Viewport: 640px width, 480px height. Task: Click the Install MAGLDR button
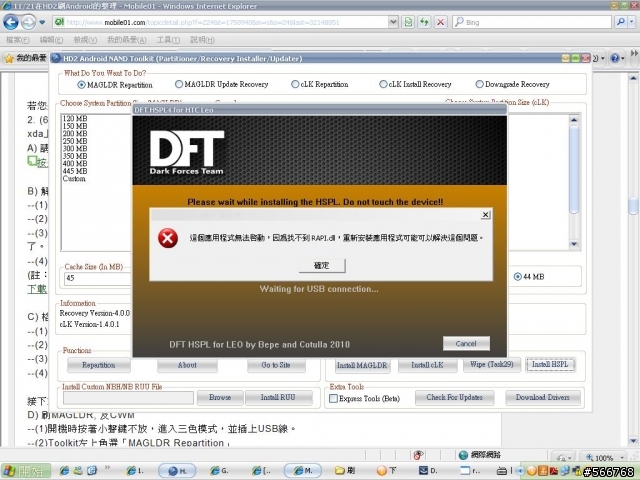tap(362, 365)
